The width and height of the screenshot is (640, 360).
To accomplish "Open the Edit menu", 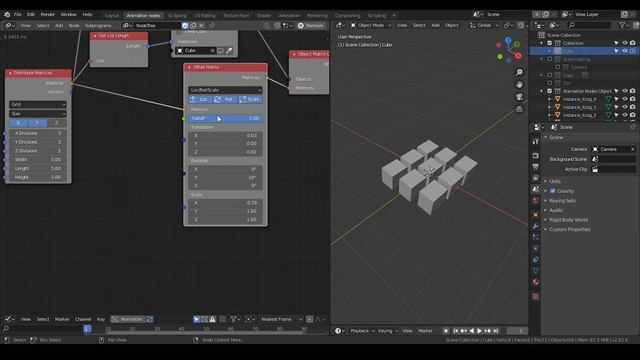I will [x=31, y=14].
